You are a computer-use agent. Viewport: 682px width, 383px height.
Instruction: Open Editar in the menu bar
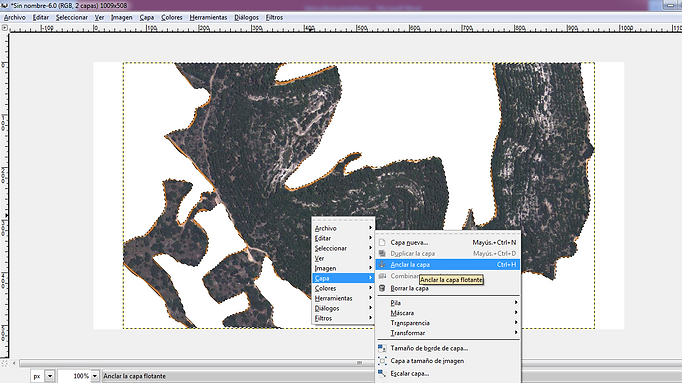[41, 17]
